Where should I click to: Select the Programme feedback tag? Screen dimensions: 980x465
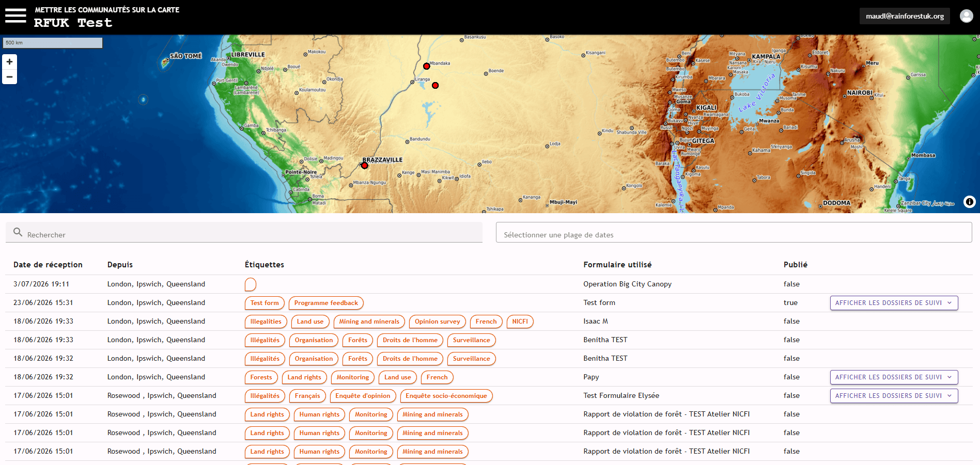pyautogui.click(x=326, y=303)
